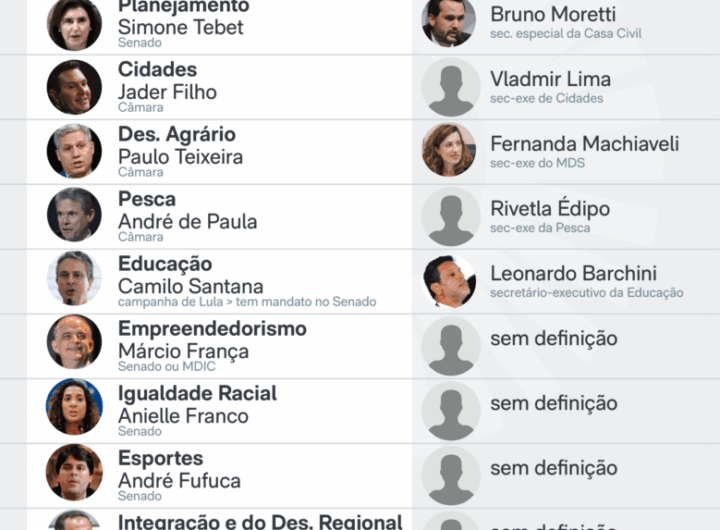
Task: Select the silhouette icon in the Empreendedorismo row
Action: pyautogui.click(x=450, y=346)
